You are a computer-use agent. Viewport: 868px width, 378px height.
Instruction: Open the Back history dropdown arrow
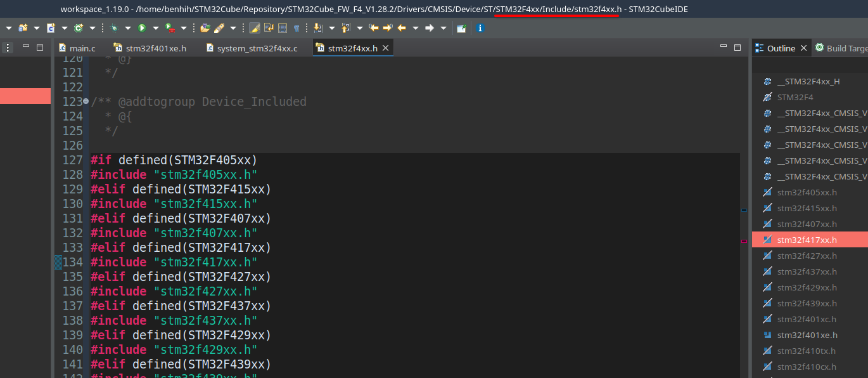(x=415, y=28)
